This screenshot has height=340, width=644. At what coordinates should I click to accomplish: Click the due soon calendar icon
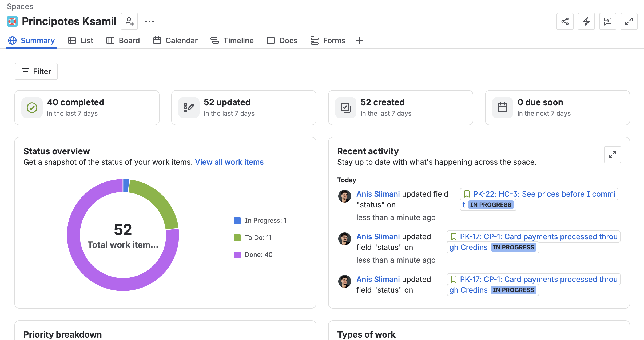(503, 108)
